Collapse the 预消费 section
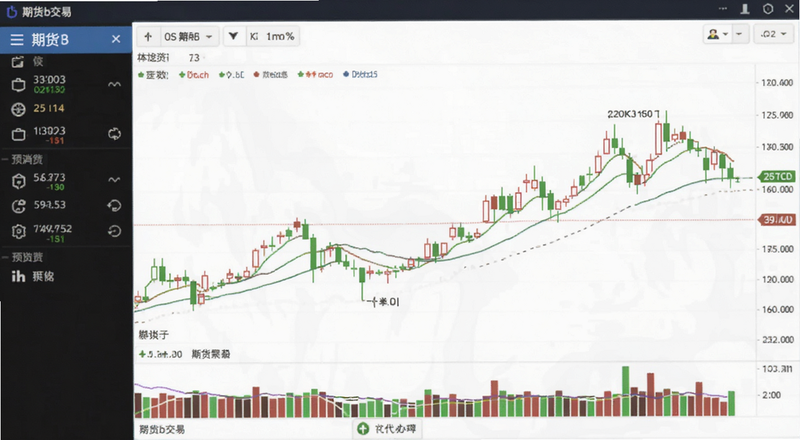800x440 pixels. tap(4, 160)
